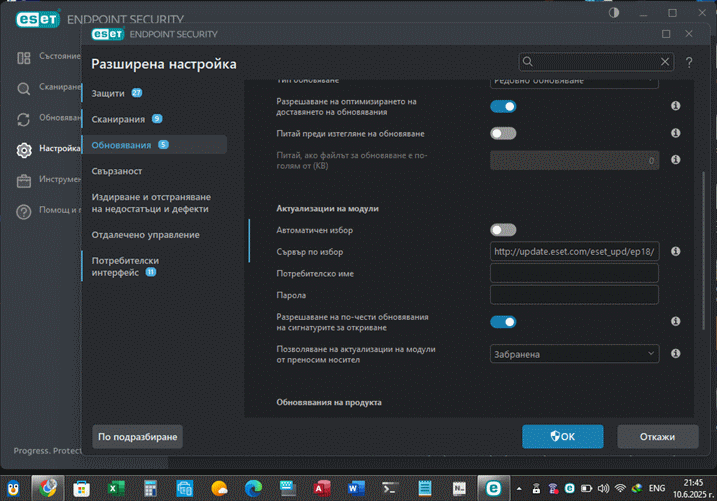Open the volume icon in system tray
The height and width of the screenshot is (501, 717).
(x=603, y=489)
